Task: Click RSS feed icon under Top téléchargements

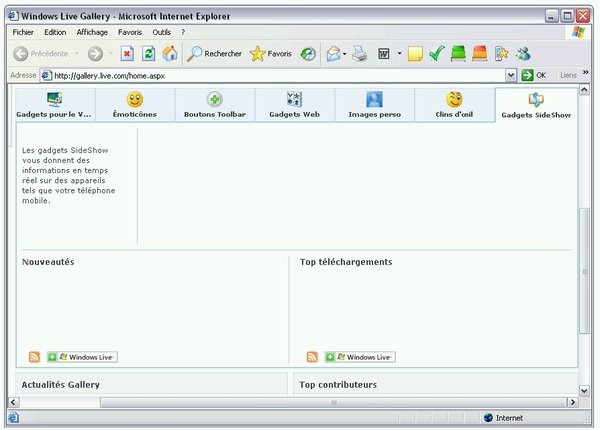Action: 312,357
